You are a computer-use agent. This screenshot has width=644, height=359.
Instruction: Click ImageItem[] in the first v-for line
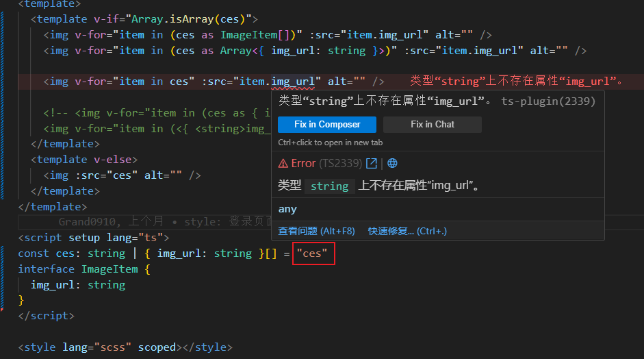click(x=255, y=35)
